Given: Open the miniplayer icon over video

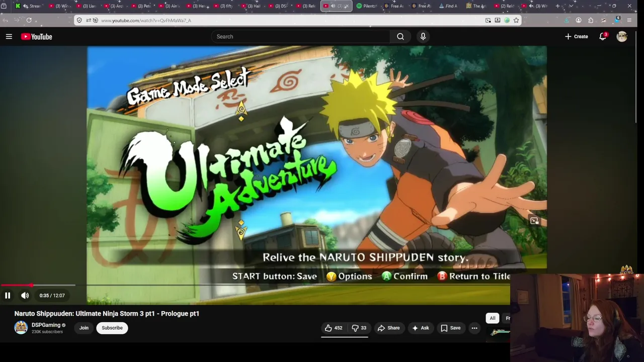Looking at the screenshot, I should click(534, 221).
